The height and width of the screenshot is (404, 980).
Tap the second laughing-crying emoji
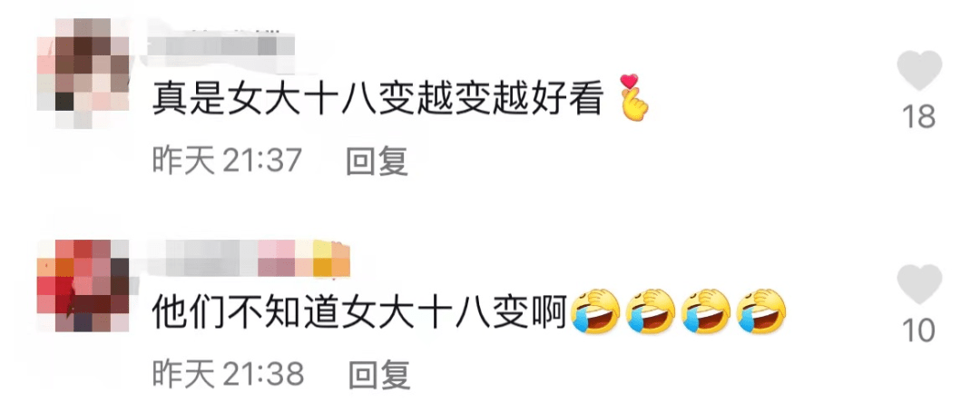(650, 310)
